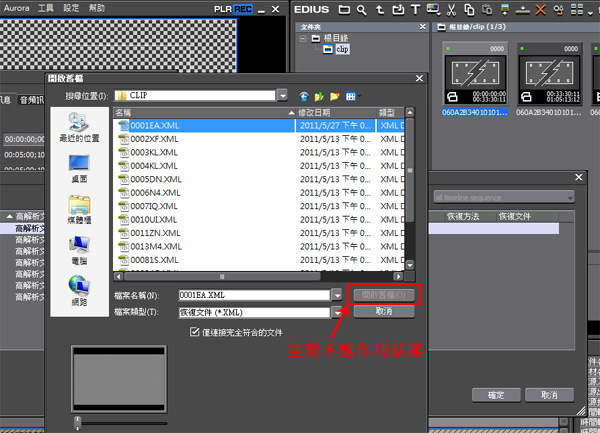600x433 pixels.
Task: Open the 搜尋位置 CLIP folder dropdown
Action: pos(282,95)
